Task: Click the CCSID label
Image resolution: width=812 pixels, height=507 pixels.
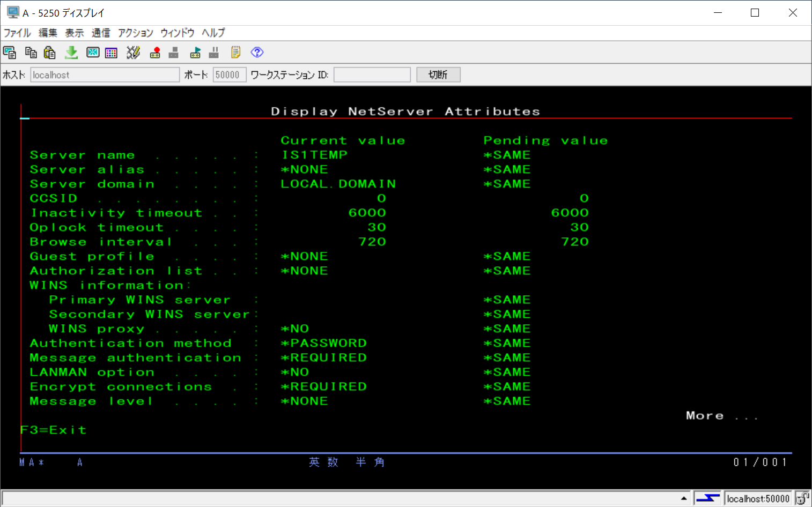Action: pos(54,198)
